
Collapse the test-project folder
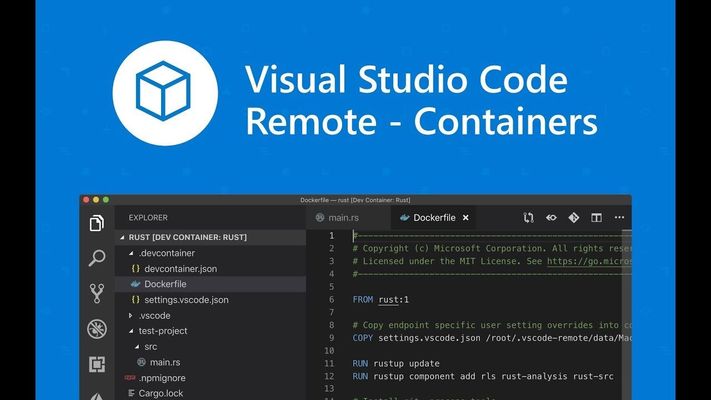[131, 331]
